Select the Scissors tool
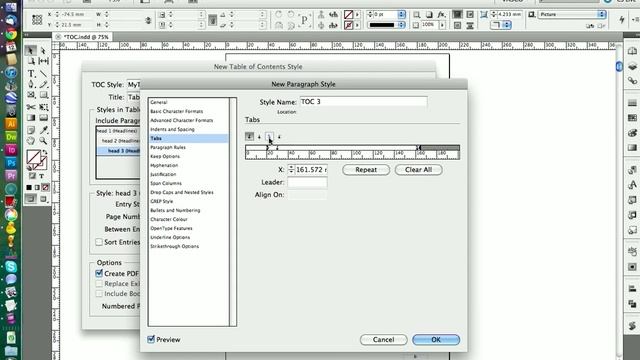The height and width of the screenshot is (360, 640). pyautogui.click(x=31, y=107)
